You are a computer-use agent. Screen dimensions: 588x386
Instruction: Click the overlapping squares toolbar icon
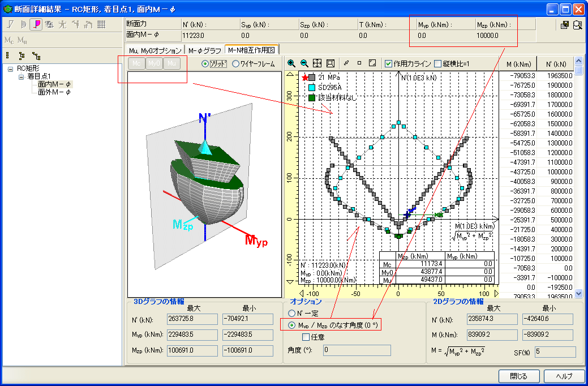(x=49, y=24)
